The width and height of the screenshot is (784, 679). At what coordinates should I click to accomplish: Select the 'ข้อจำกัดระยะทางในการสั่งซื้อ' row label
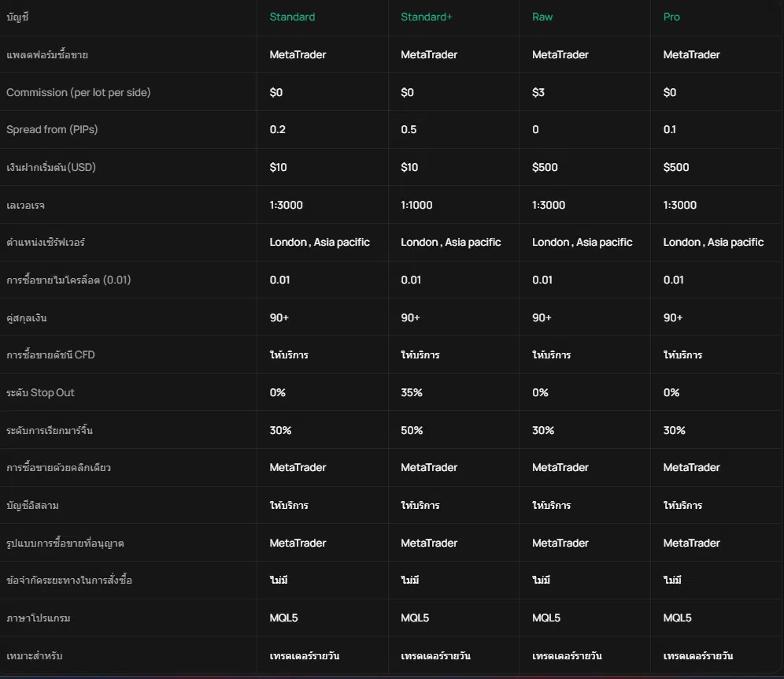click(69, 581)
